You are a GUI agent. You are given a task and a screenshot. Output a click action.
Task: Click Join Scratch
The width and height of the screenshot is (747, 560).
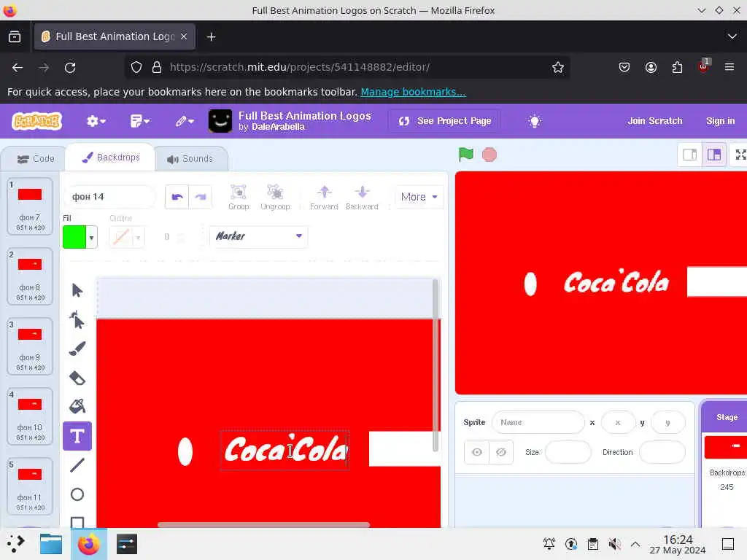(654, 121)
